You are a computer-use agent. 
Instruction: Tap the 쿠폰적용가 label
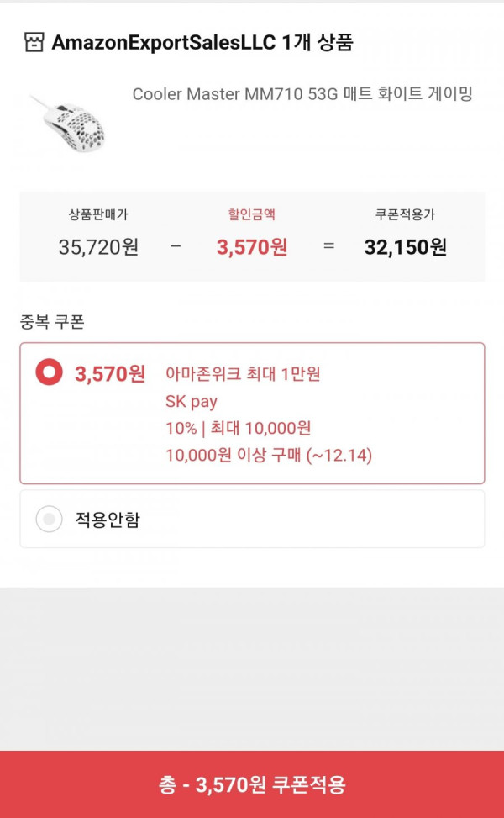pyautogui.click(x=406, y=214)
